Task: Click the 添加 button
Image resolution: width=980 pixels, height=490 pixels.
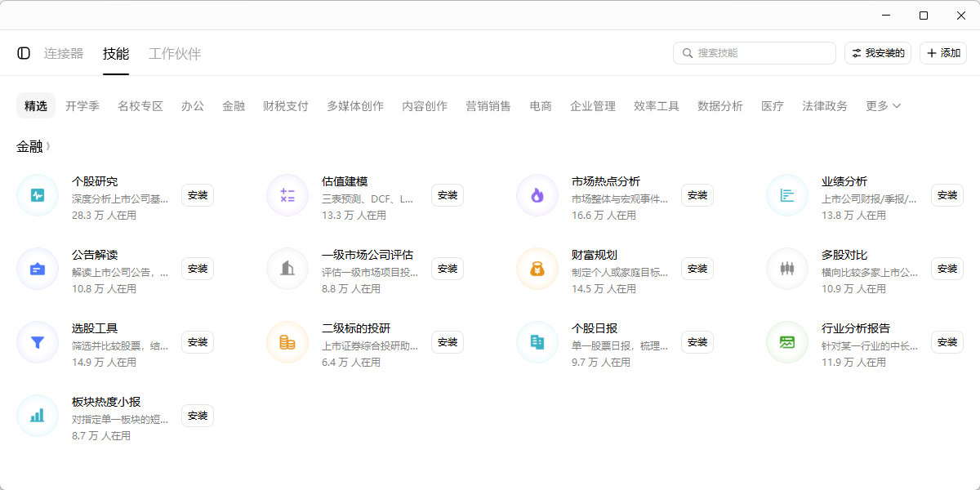Action: 943,53
